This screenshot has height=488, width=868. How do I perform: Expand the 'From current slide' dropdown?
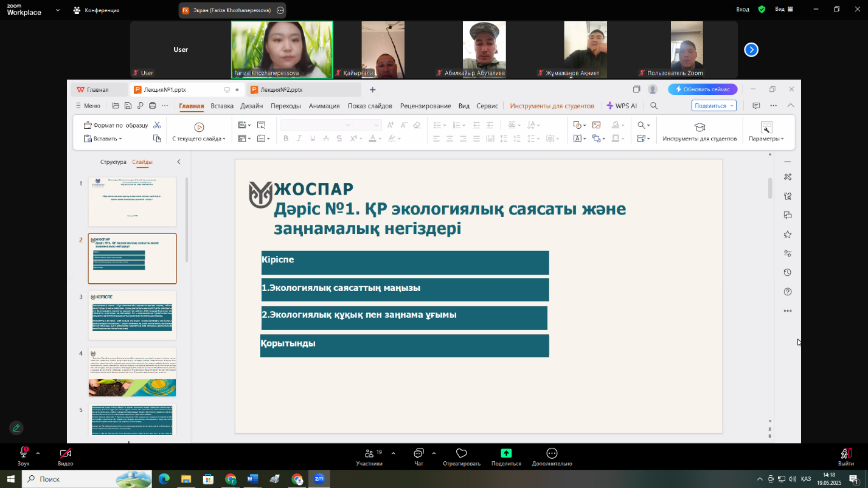(x=223, y=139)
